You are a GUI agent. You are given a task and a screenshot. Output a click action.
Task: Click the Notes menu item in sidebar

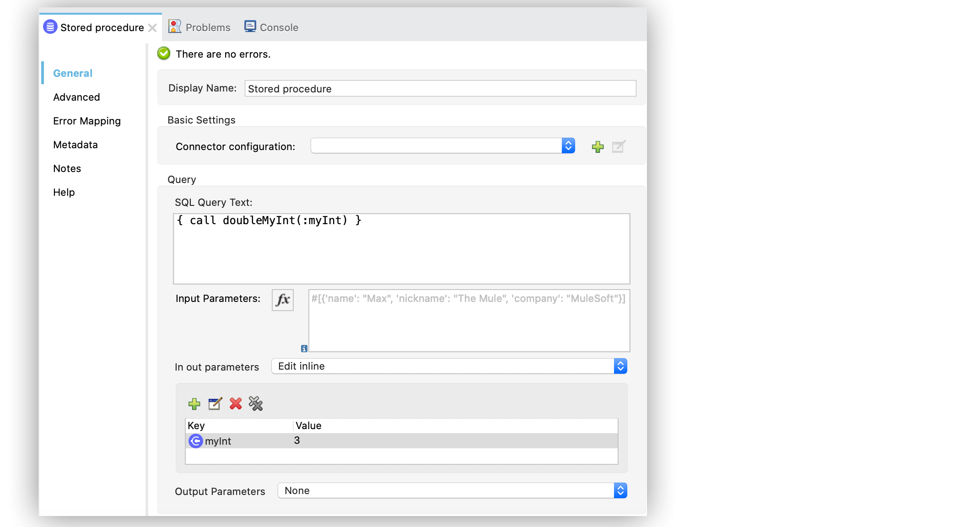coord(67,168)
